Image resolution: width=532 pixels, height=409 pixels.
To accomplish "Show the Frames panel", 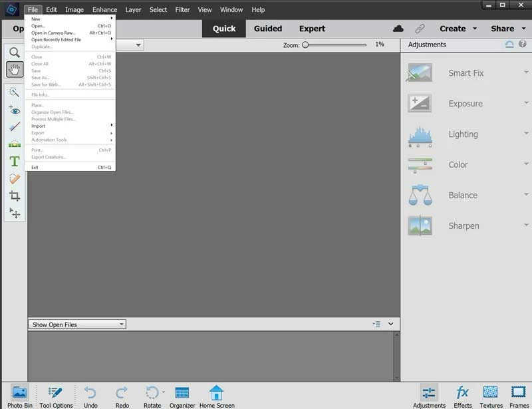I will click(x=519, y=396).
